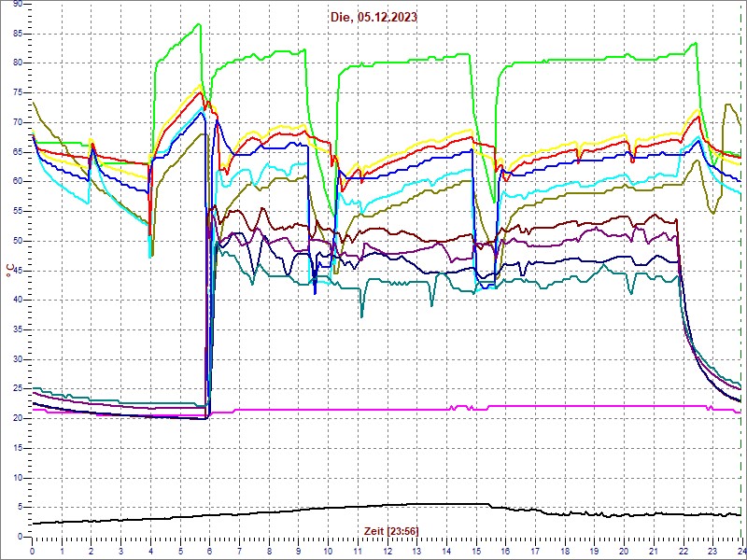Click the 35 tick label on temperature axis
Viewport: 747px width, 560px height.
(17, 329)
